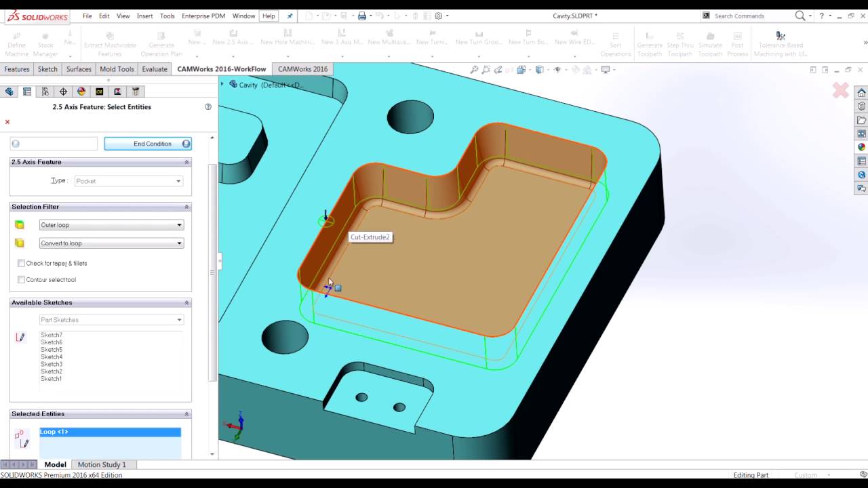The width and height of the screenshot is (868, 488).
Task: Open help for 2.5 Axis Feature panel
Action: [208, 106]
